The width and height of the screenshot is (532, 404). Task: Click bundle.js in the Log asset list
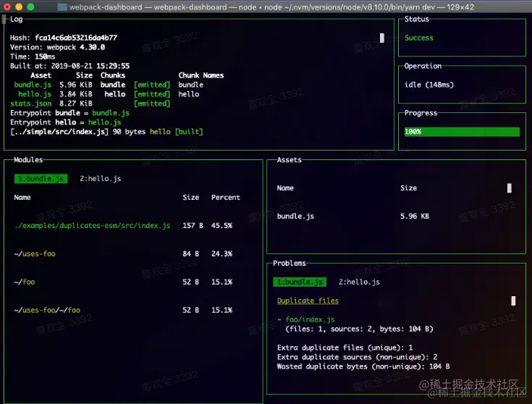click(x=33, y=85)
